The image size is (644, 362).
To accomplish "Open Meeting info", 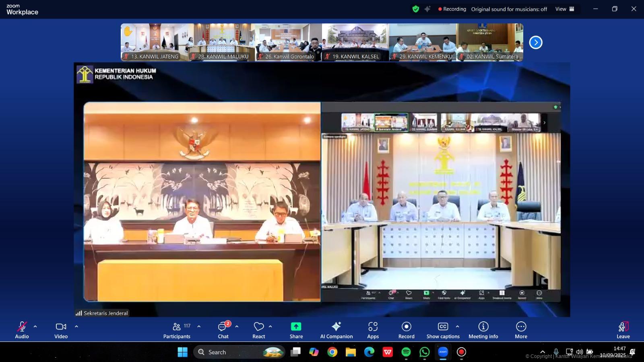I will click(483, 330).
